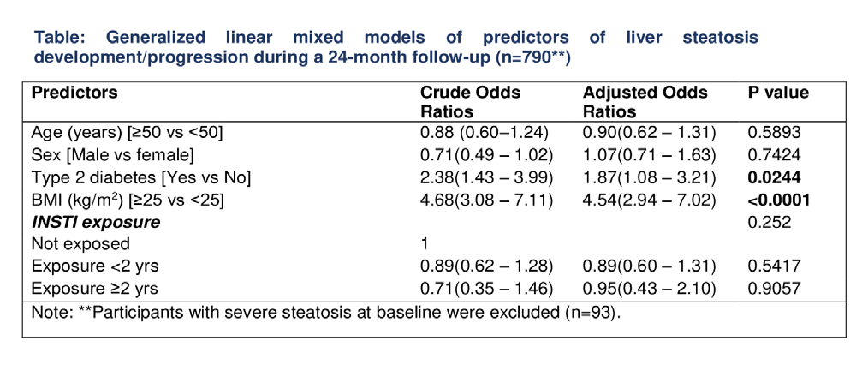The image size is (868, 365).
Task: Click the bold <0.0001 P value
Action: coord(778,200)
